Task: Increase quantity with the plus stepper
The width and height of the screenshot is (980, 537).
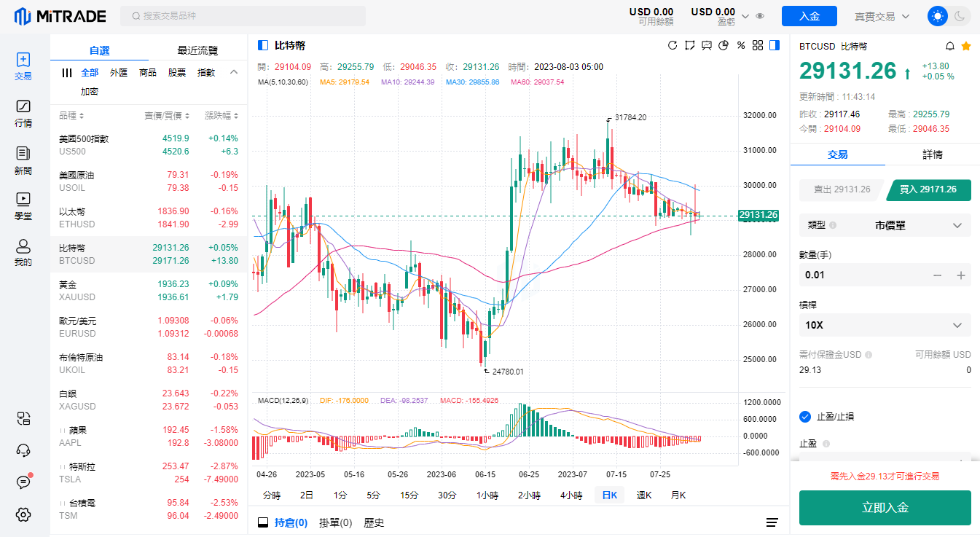Action: tap(961, 275)
